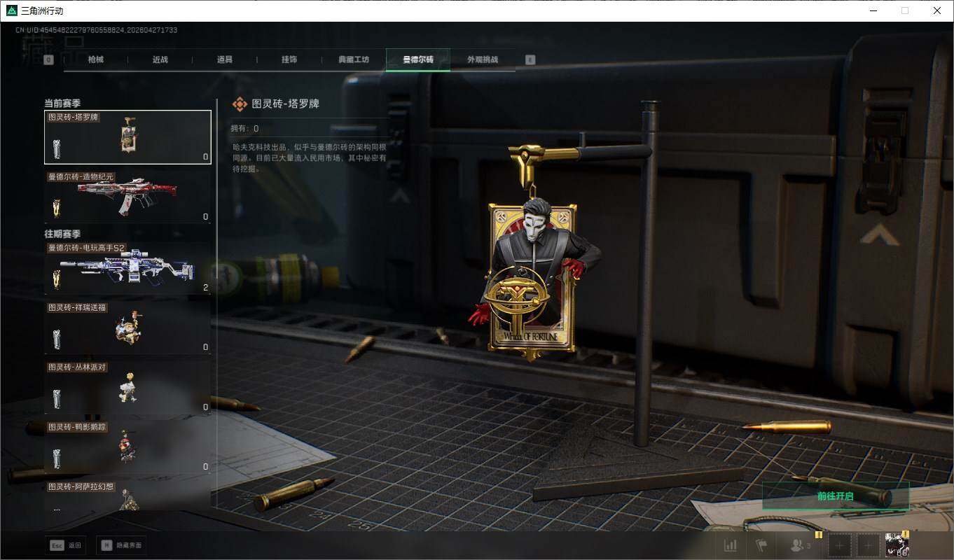Viewport: 954px width, 560px height.
Task: Open the friends list showing 3 online
Action: tap(799, 545)
